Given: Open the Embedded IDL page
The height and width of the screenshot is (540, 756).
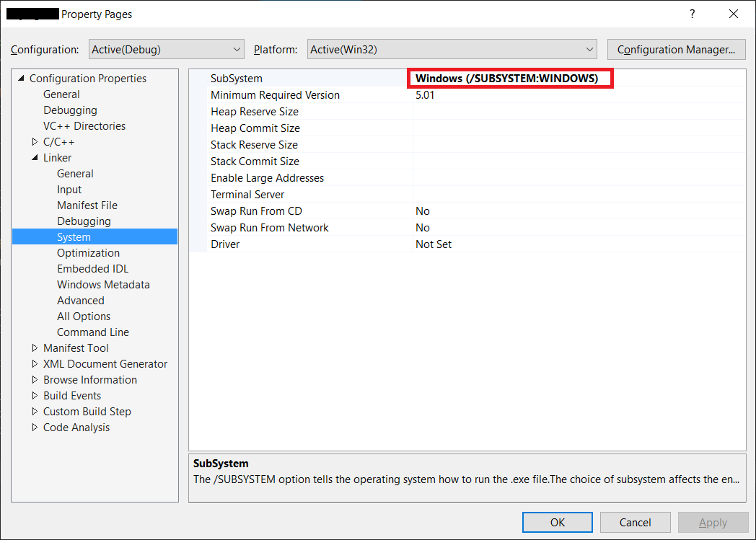Looking at the screenshot, I should [x=92, y=268].
